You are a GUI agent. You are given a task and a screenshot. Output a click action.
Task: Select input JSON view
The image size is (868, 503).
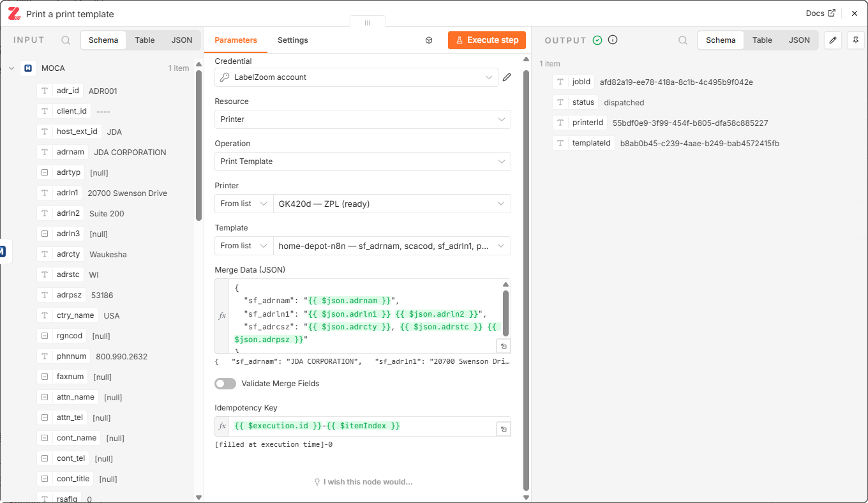(182, 40)
